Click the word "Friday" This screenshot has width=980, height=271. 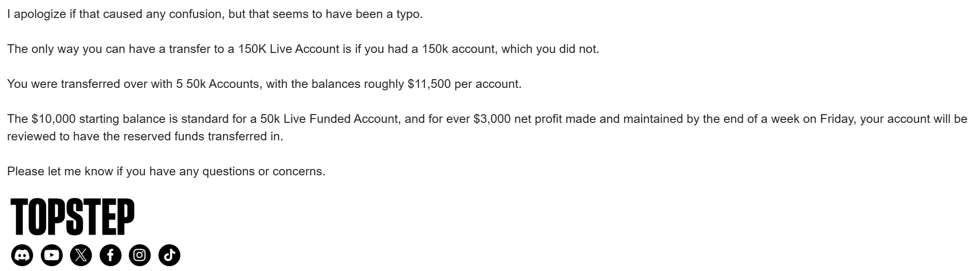click(838, 119)
